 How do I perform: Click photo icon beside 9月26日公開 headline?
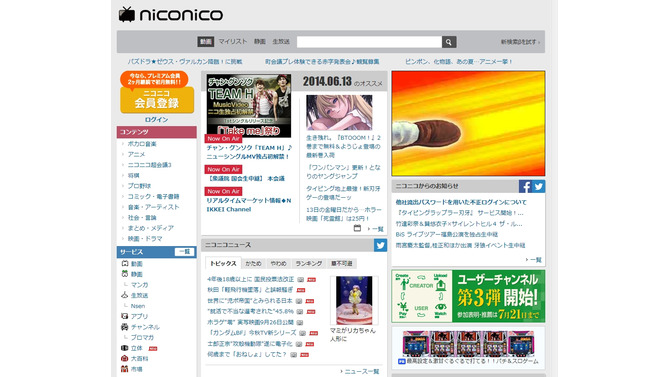click(x=300, y=322)
